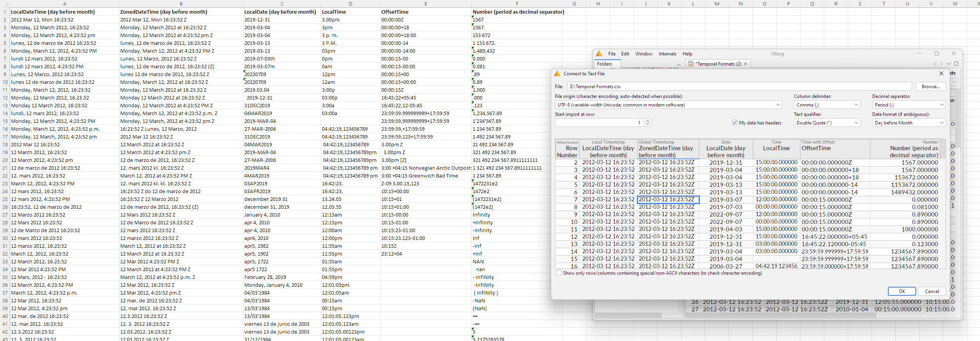The width and height of the screenshot is (980, 341).
Task: Toggle the My data has headers checkbox
Action: [735, 123]
